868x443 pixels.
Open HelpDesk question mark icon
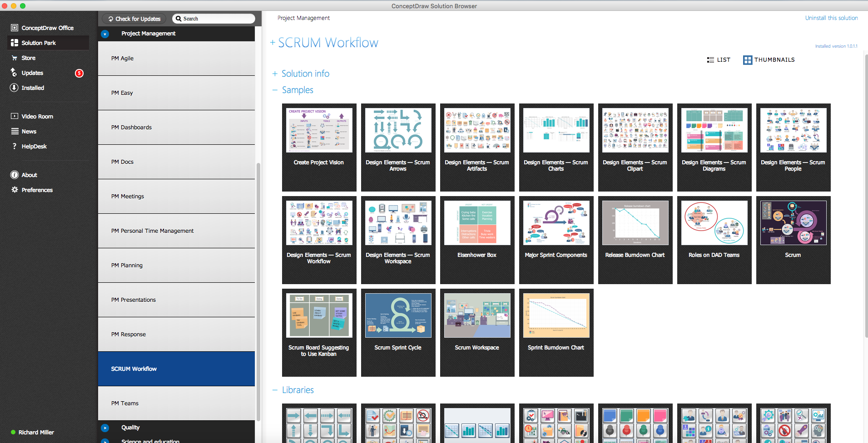point(15,146)
